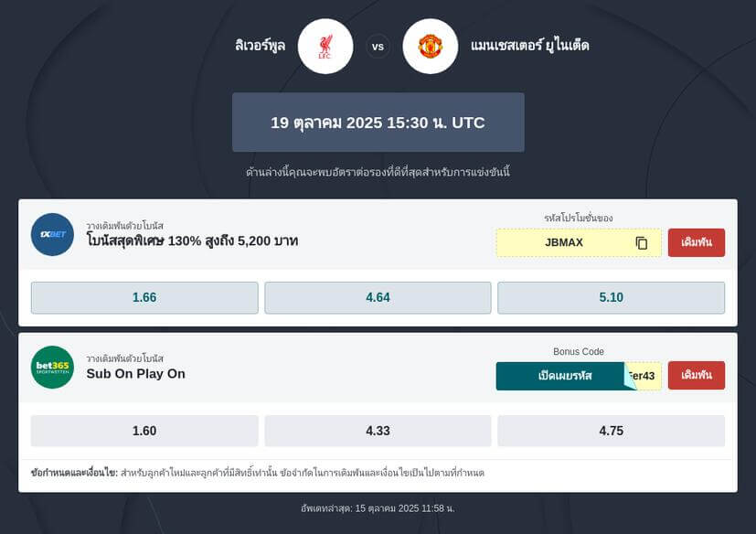Select 1xBet away win odds 5.10
756x534 pixels.
pyautogui.click(x=611, y=297)
